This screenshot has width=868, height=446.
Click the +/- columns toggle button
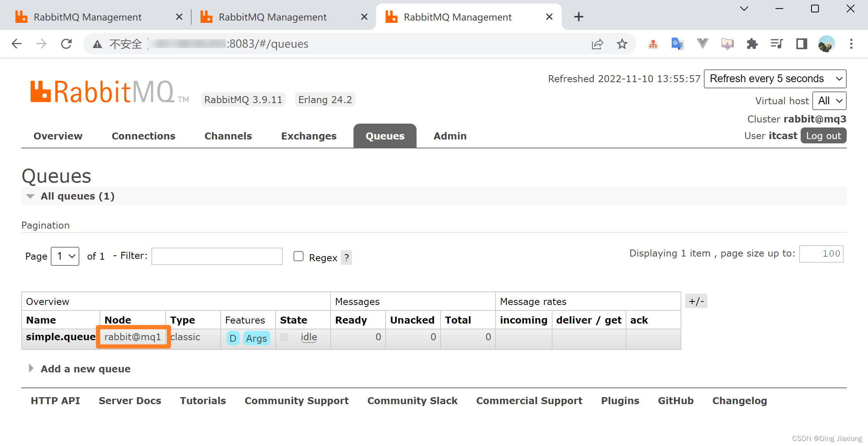pos(696,301)
